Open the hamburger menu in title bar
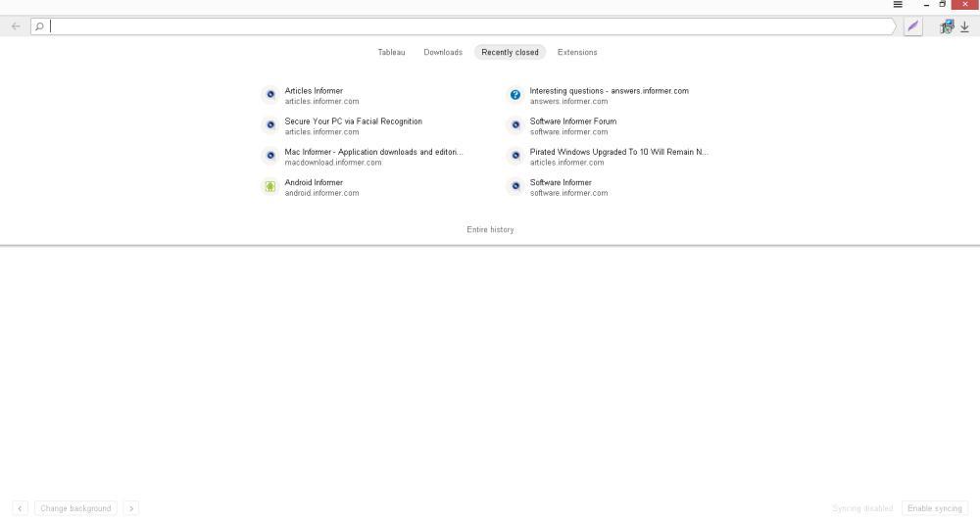 pos(898,4)
